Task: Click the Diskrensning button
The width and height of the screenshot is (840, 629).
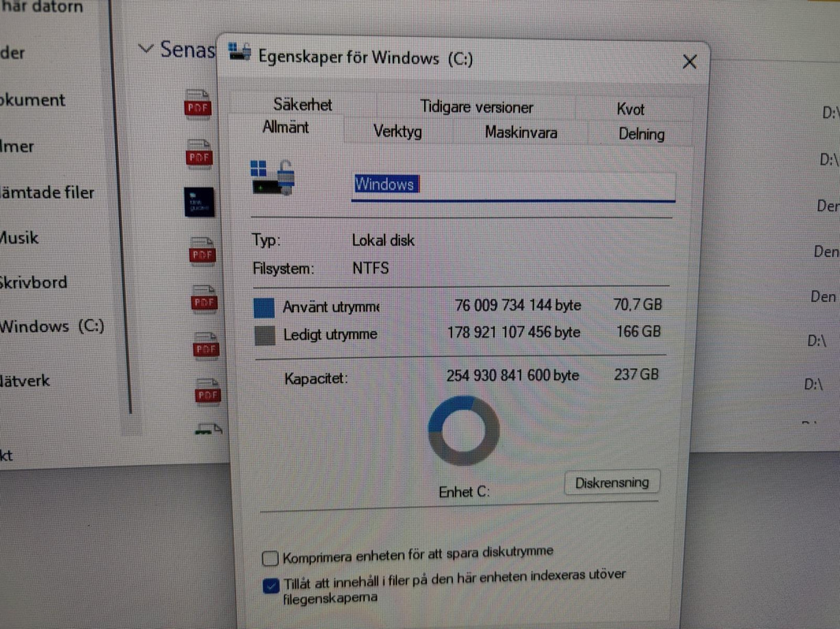Action: click(x=611, y=482)
